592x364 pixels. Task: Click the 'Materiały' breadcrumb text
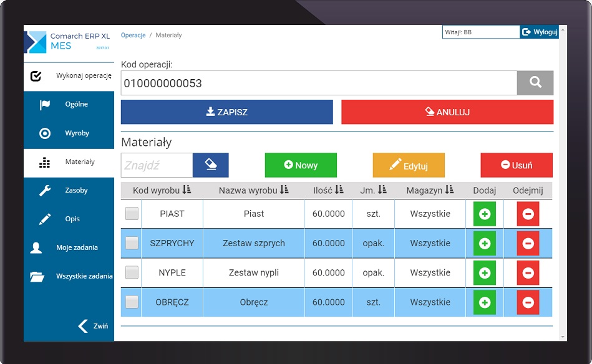pyautogui.click(x=169, y=35)
